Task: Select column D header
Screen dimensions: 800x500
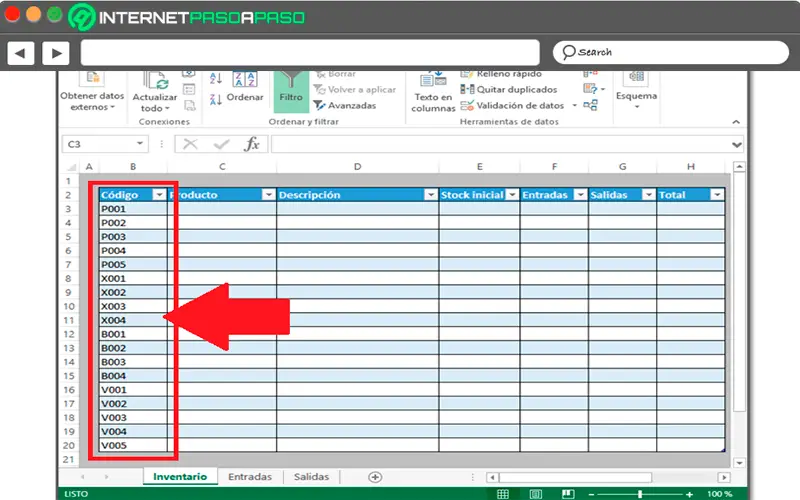Action: tap(358, 167)
